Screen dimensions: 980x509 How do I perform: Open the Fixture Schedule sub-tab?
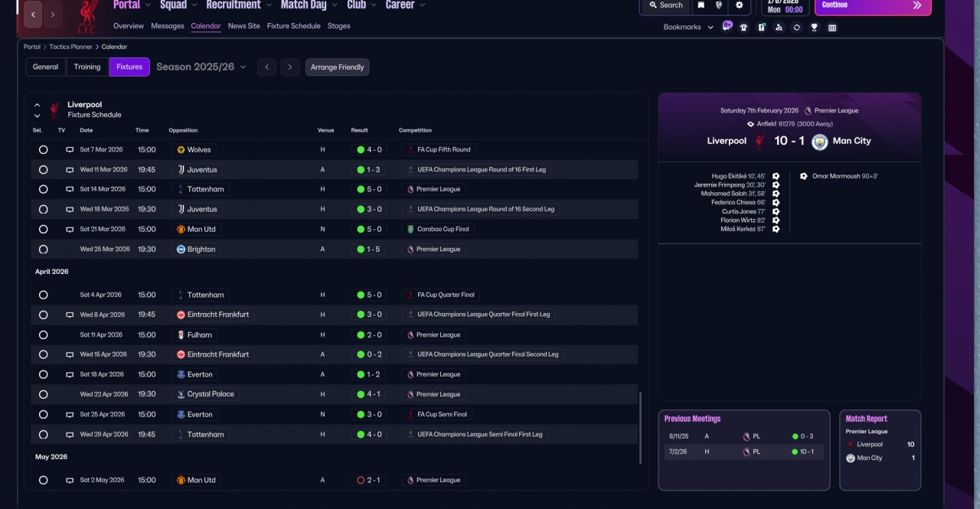(x=293, y=26)
